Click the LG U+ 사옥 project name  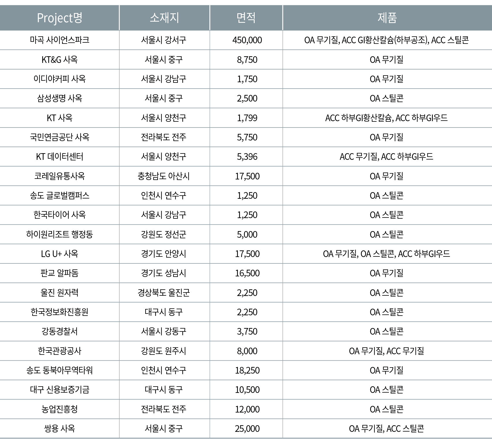click(59, 254)
